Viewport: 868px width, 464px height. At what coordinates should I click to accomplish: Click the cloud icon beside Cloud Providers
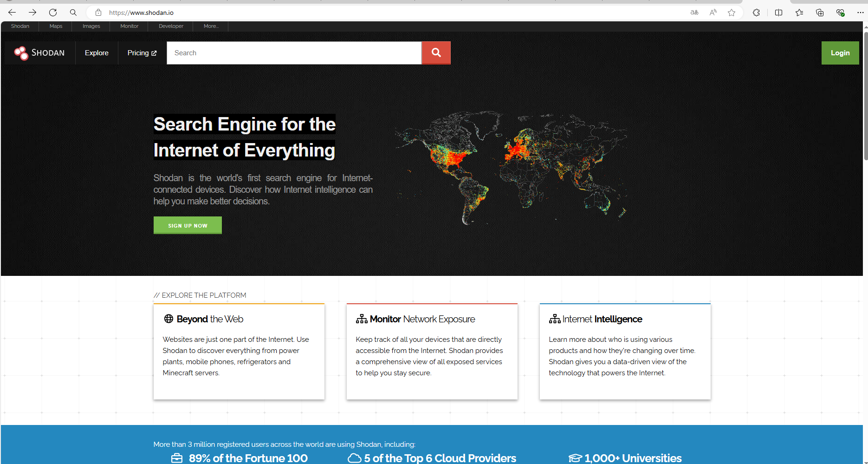[355, 458]
